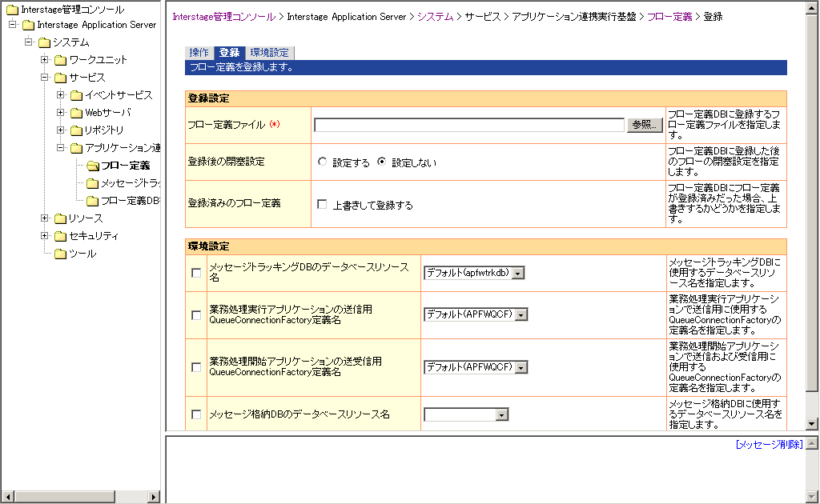Collapse the システム tree node
820x504 pixels.
(x=29, y=42)
